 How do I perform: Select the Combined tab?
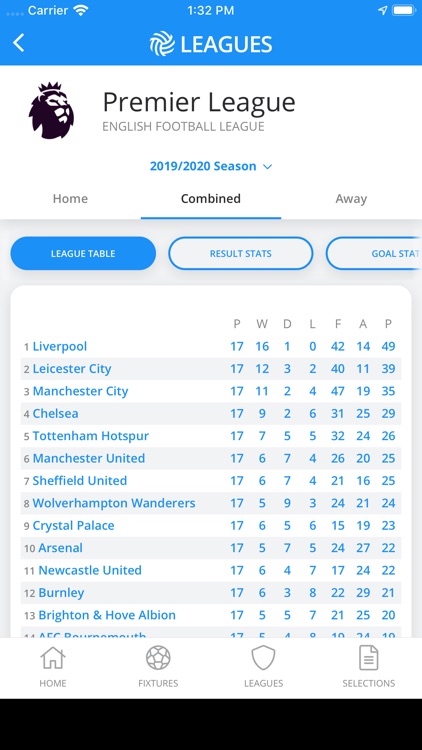[x=211, y=199]
